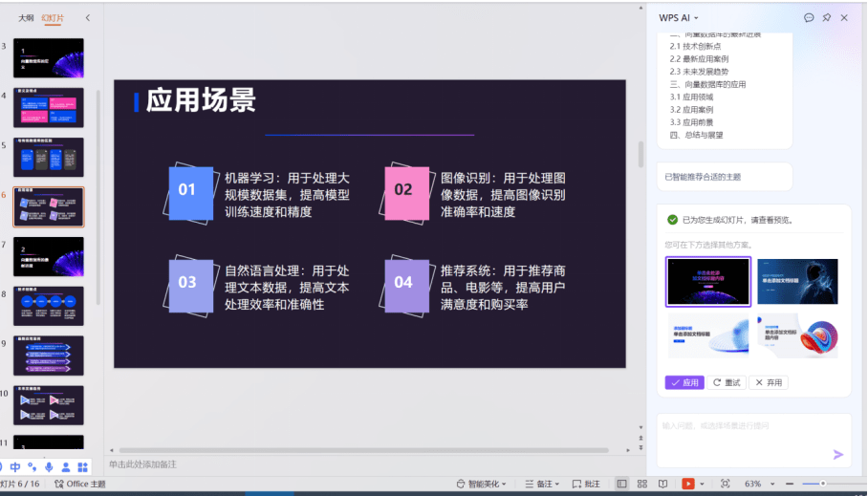Viewport: 868px width, 496px height.
Task: Click the 03 lavender number box
Action: point(190,286)
